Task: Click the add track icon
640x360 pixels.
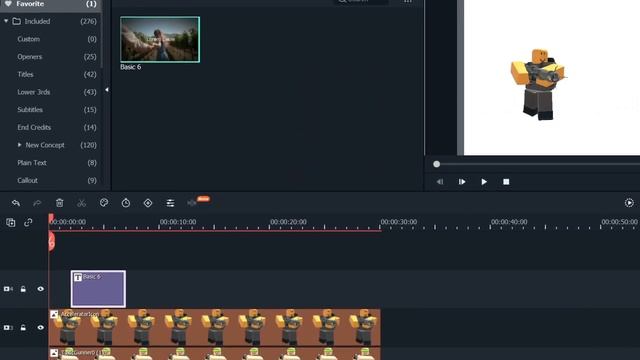Action: click(x=11, y=222)
